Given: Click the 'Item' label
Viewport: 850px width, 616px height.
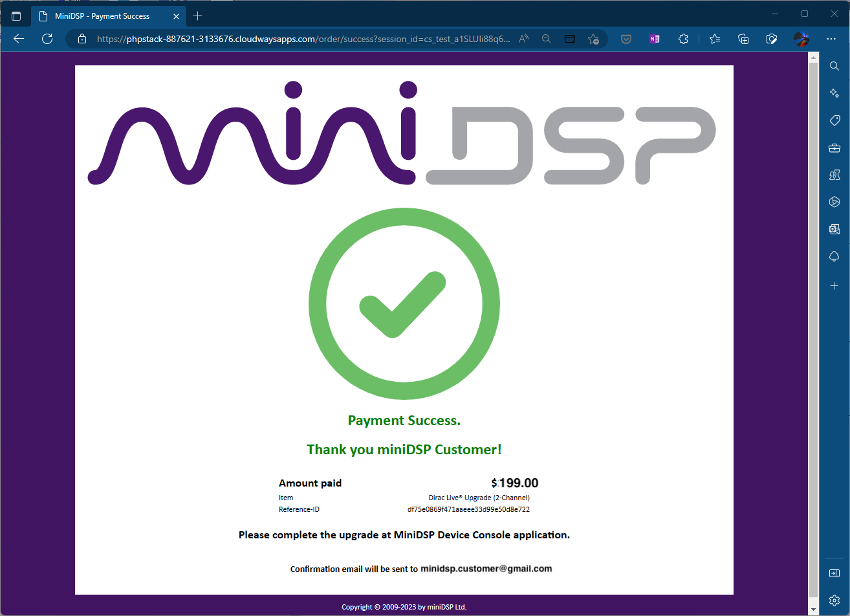Looking at the screenshot, I should (286, 498).
